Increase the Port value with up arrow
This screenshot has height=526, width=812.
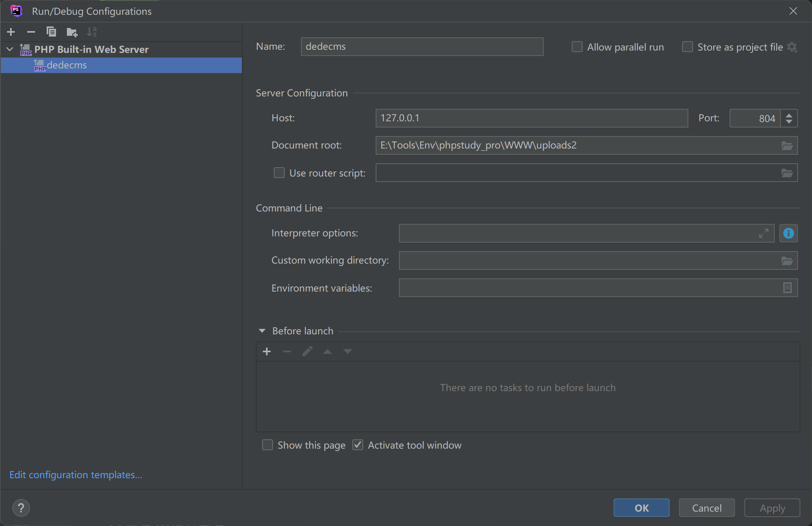click(789, 115)
